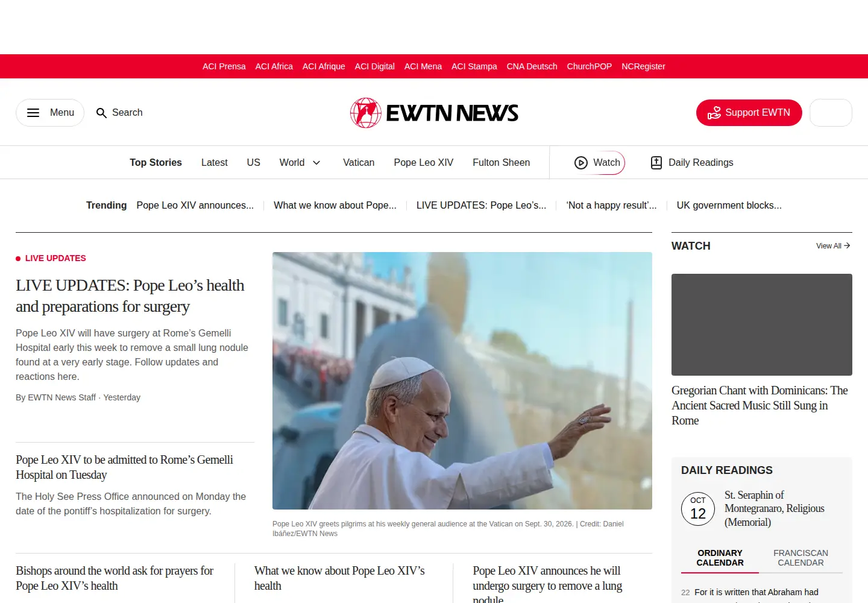Open trending 'Pope Leo XIV announces...' story
Image resolution: width=868 pixels, height=603 pixels.
tap(195, 206)
